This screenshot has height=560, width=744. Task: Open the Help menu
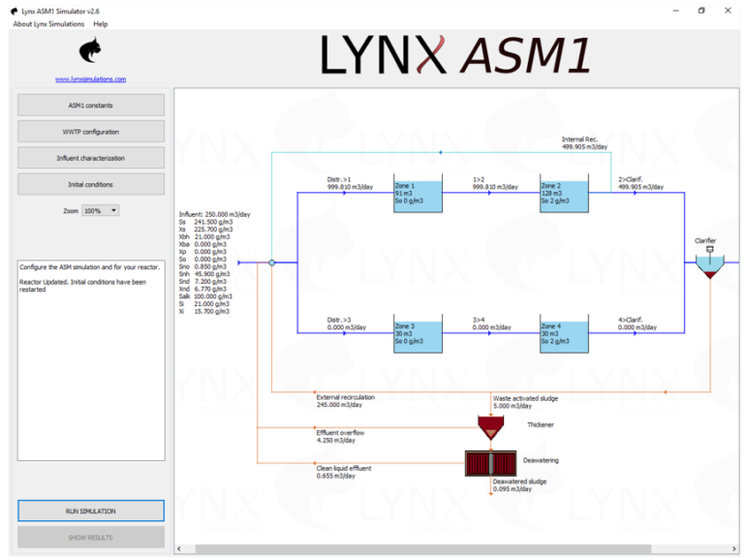[x=100, y=23]
